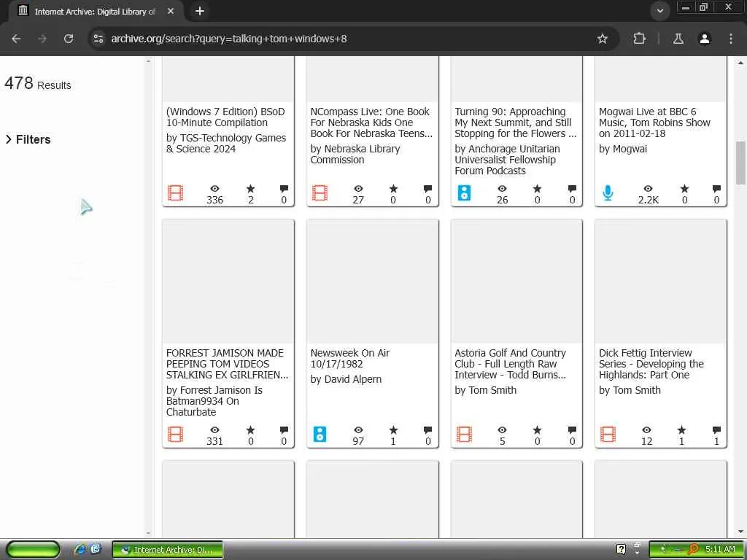The image size is (747, 560).
Task: Close the Internet Archive tab
Action: pos(171,11)
